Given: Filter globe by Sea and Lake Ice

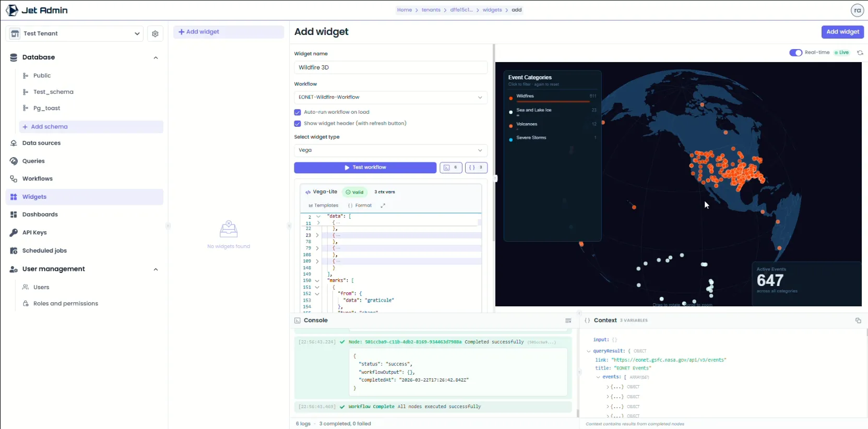Looking at the screenshot, I should click(x=553, y=111).
